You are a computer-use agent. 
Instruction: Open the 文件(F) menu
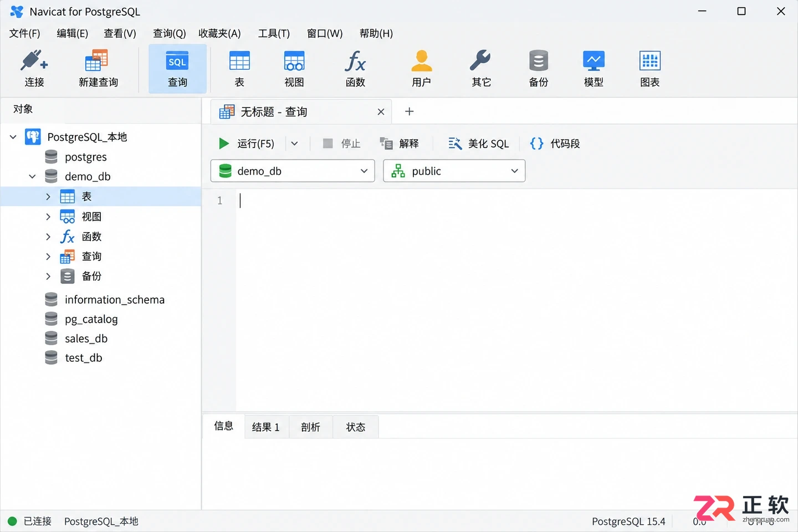tap(25, 33)
